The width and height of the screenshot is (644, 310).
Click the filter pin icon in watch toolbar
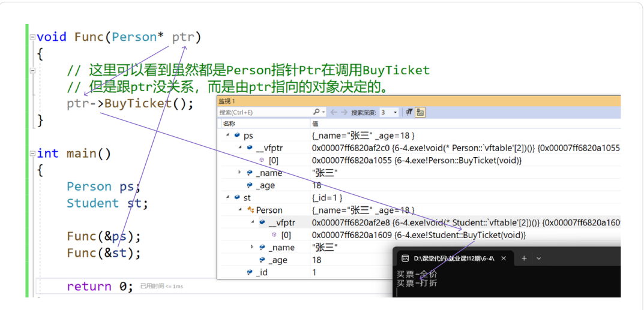[409, 112]
